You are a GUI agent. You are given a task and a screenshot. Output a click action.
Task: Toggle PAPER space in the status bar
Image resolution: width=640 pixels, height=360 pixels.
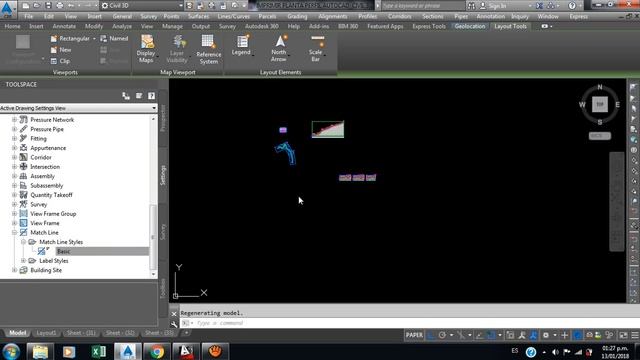pos(414,335)
